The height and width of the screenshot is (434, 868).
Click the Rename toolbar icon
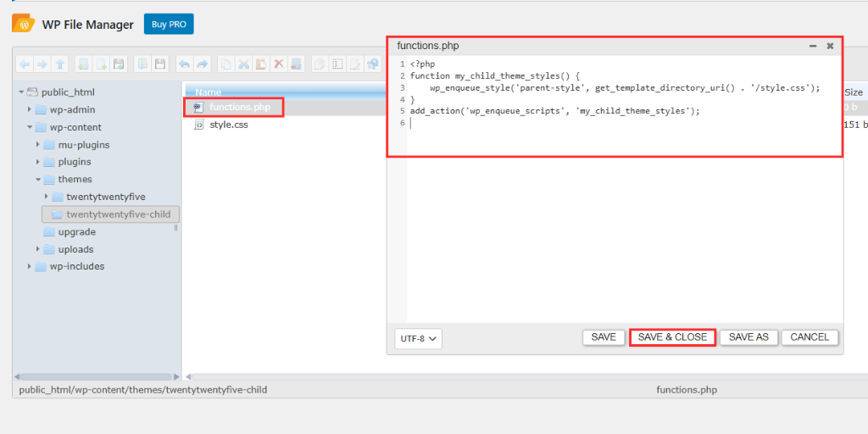point(337,64)
